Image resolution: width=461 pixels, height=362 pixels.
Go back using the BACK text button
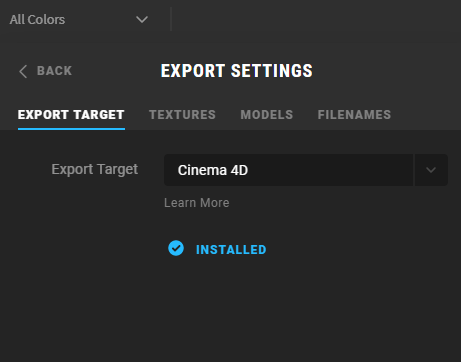[54, 71]
